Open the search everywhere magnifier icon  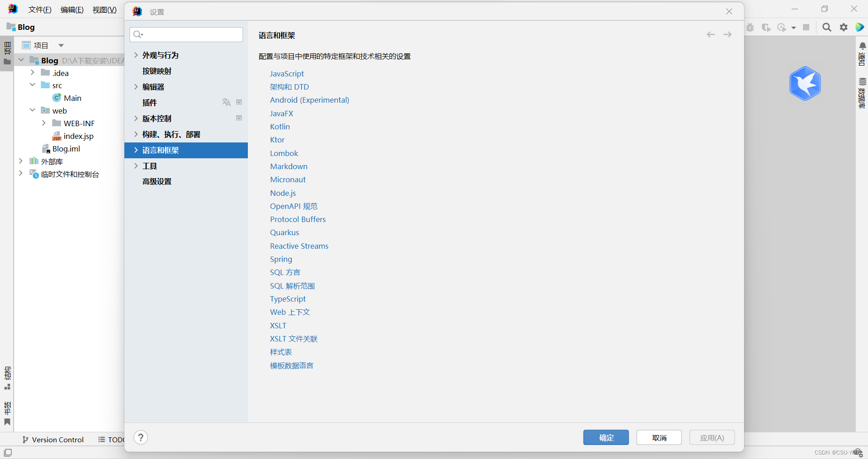(827, 27)
